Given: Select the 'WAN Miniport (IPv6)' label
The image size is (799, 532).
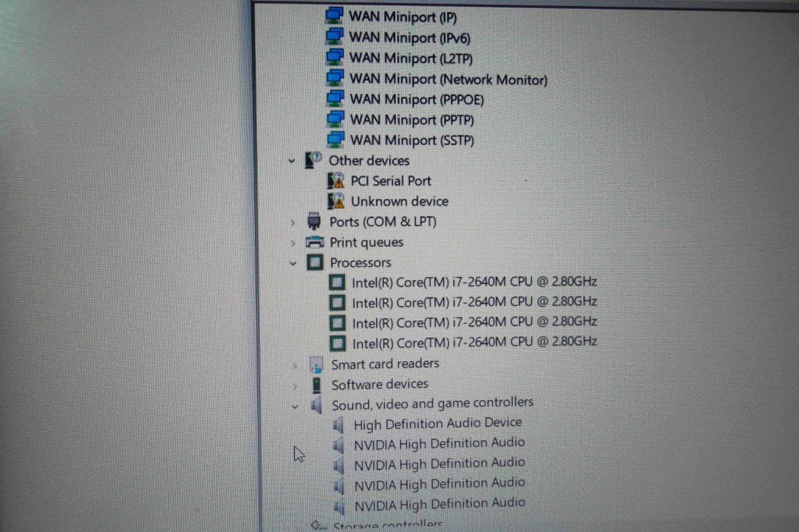Looking at the screenshot, I should click(409, 37).
